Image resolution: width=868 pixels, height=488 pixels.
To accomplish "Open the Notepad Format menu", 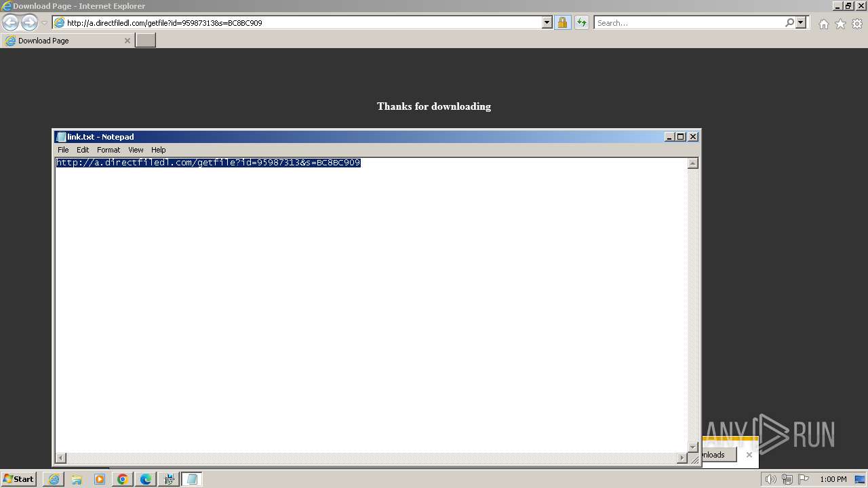I will click(x=108, y=150).
